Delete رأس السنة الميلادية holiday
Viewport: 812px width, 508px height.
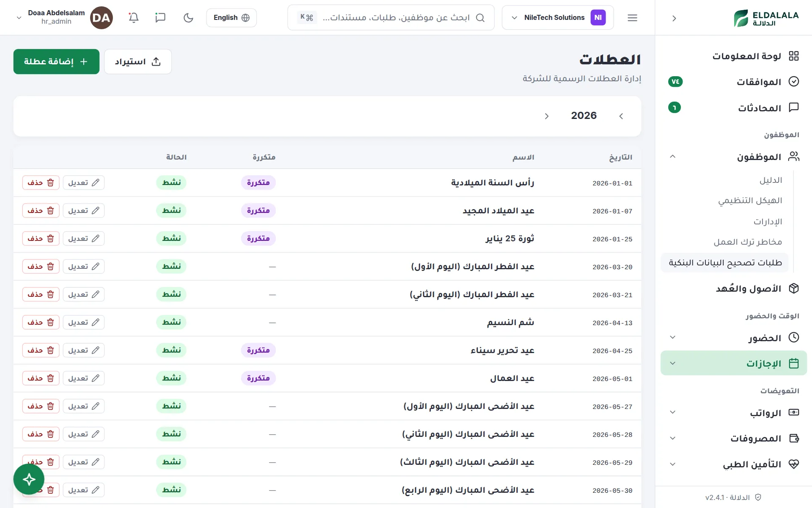coord(41,182)
